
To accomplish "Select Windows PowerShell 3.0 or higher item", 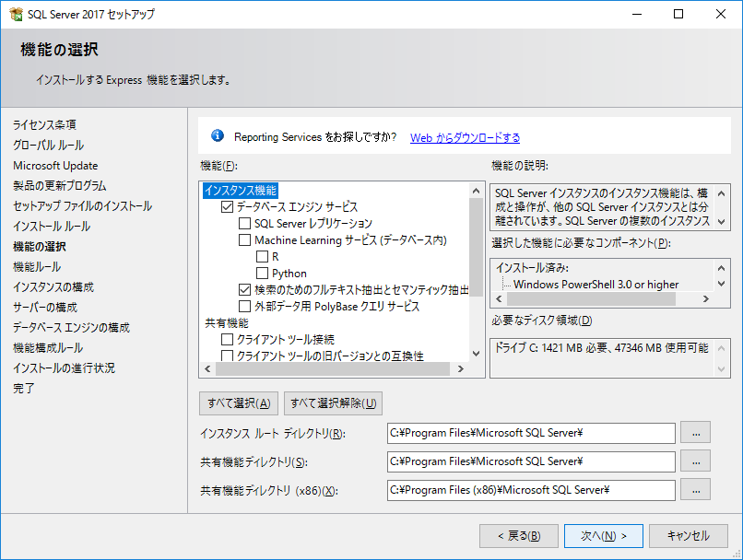I will [596, 285].
